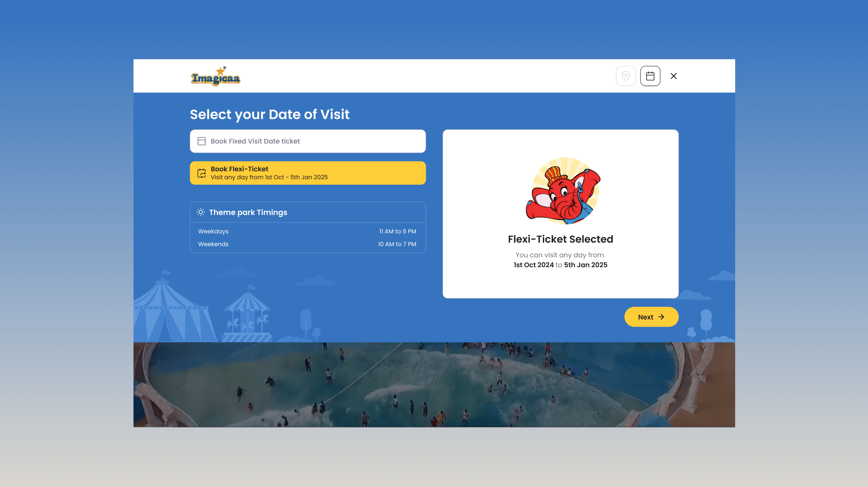
Task: Click the Flexi-Ticket Selected heading
Action: coord(560,239)
